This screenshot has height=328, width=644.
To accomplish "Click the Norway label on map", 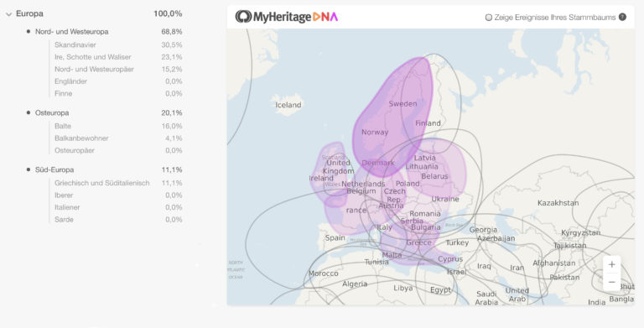I will click(x=375, y=132).
